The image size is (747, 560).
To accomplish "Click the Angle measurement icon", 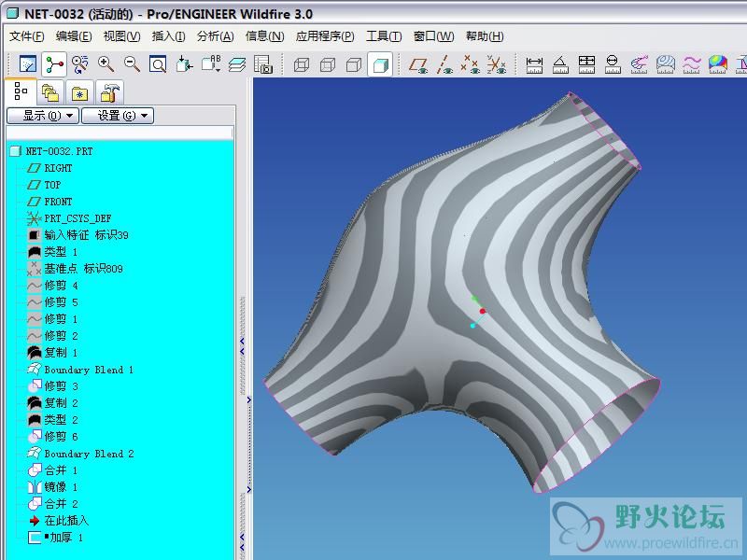I will [560, 63].
